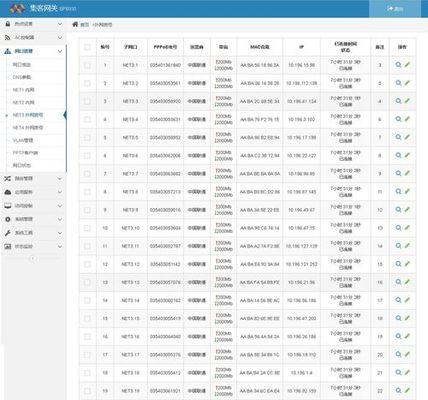Expand the shuffle-icon routing menu chevron
This screenshot has height=400, width=428.
(60, 179)
